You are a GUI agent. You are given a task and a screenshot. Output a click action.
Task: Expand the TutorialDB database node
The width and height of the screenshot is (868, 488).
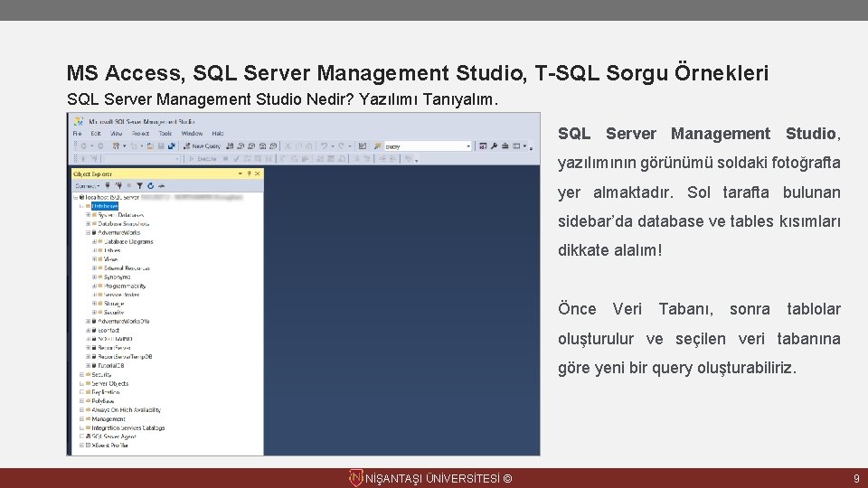click(x=88, y=366)
